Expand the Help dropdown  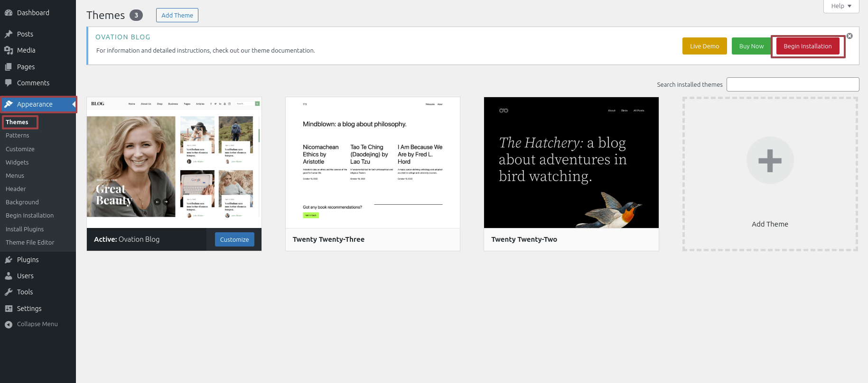tap(841, 6)
